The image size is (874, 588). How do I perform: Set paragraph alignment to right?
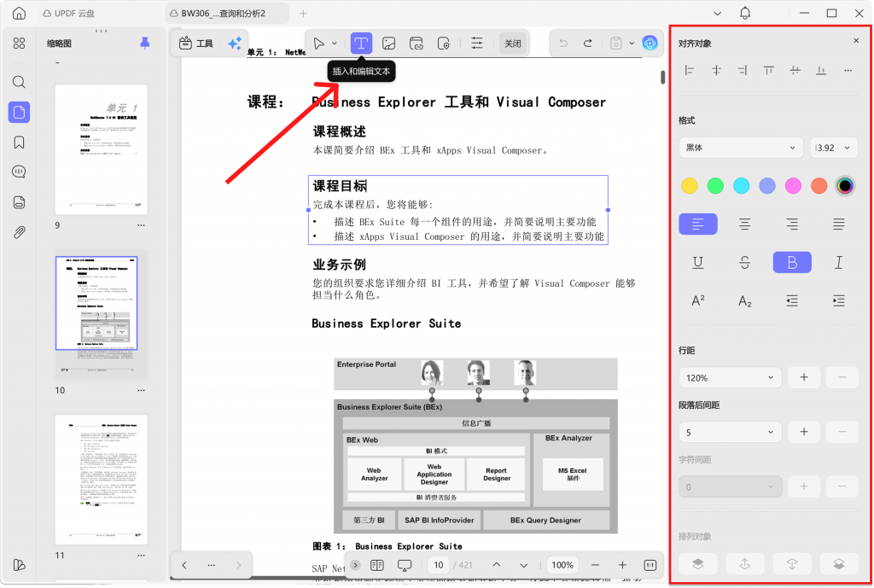[791, 224]
